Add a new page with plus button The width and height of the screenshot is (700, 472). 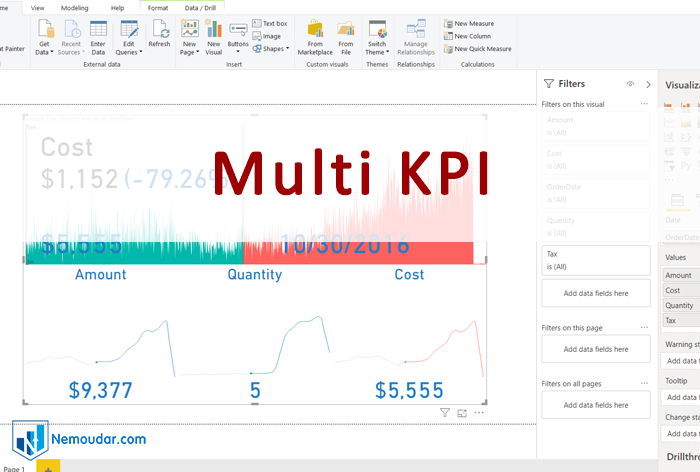(47, 467)
